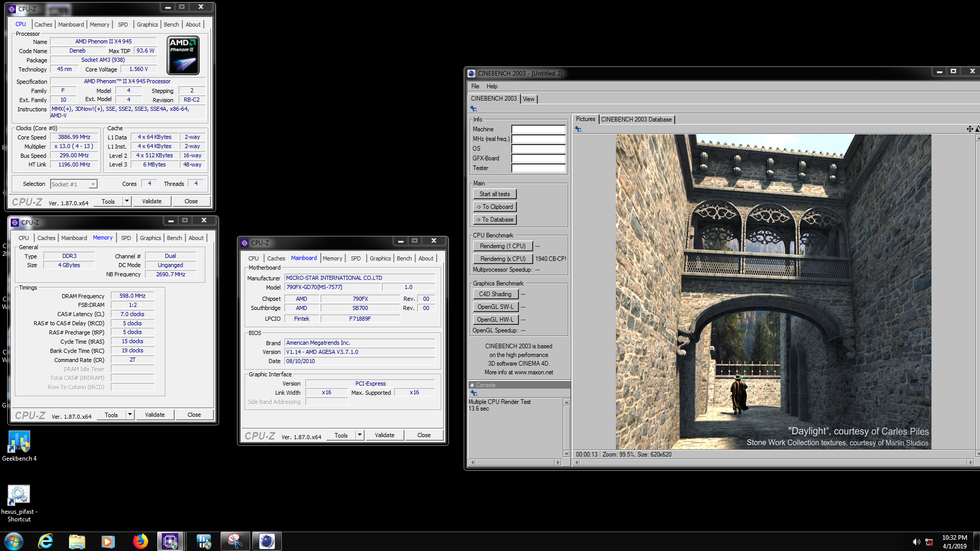Image resolution: width=980 pixels, height=551 pixels.
Task: Run C4D Shading benchmark
Action: 495,294
